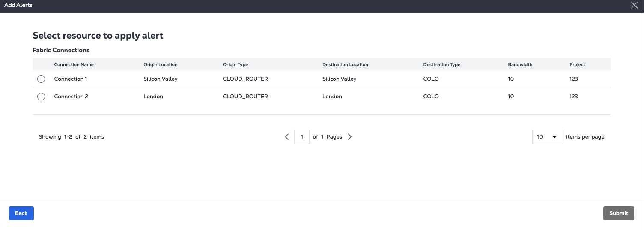
Task: Close the Add Alerts dialog
Action: 635,5
